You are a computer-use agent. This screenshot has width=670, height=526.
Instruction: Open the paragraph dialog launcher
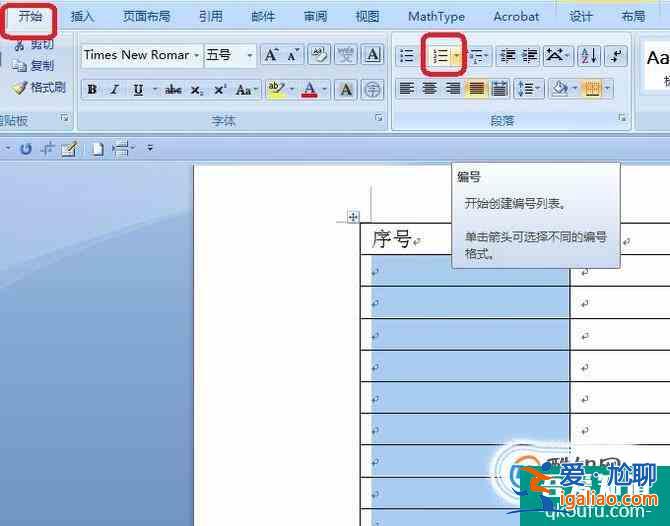[x=622, y=118]
